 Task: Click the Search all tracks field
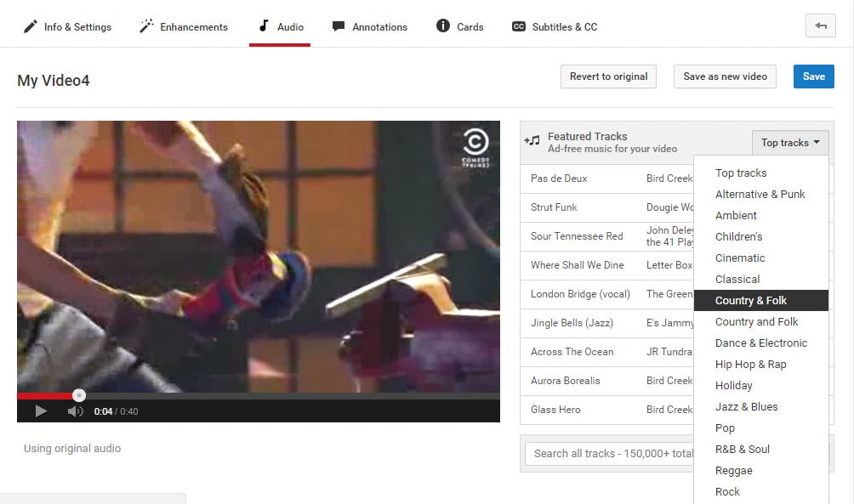coord(609,453)
